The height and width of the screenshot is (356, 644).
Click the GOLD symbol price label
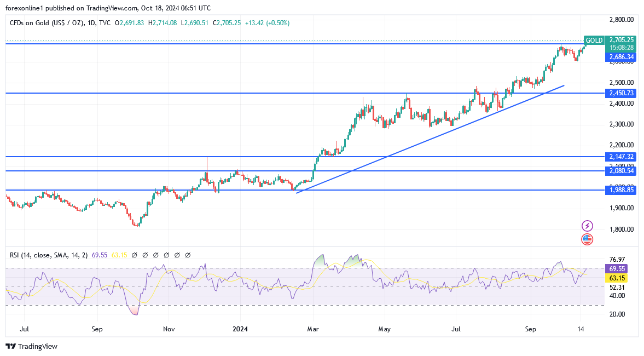(594, 41)
